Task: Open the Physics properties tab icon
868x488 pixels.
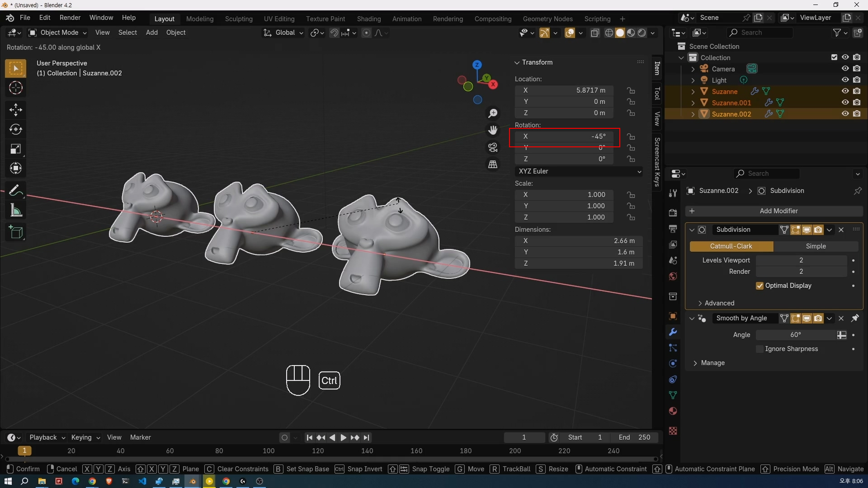Action: point(673,364)
